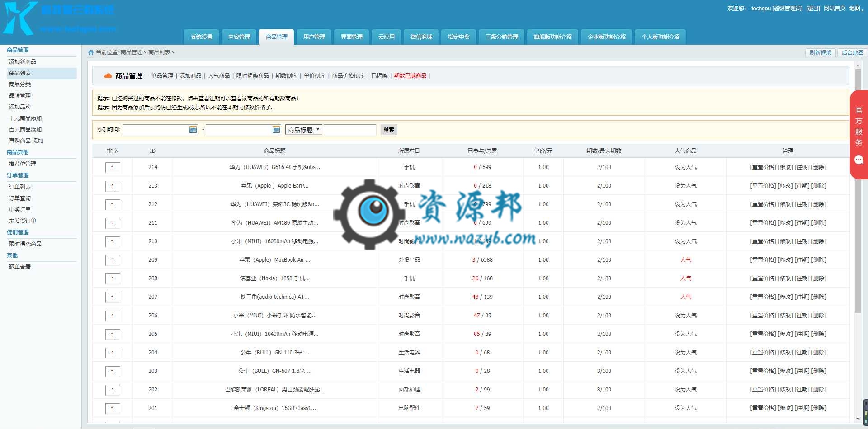Click the 已揭晓 filter link
This screenshot has width=868, height=429.
click(x=379, y=76)
